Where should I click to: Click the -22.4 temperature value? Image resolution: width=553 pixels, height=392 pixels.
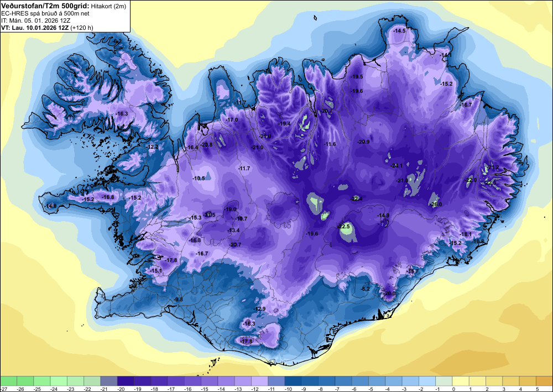(356, 199)
